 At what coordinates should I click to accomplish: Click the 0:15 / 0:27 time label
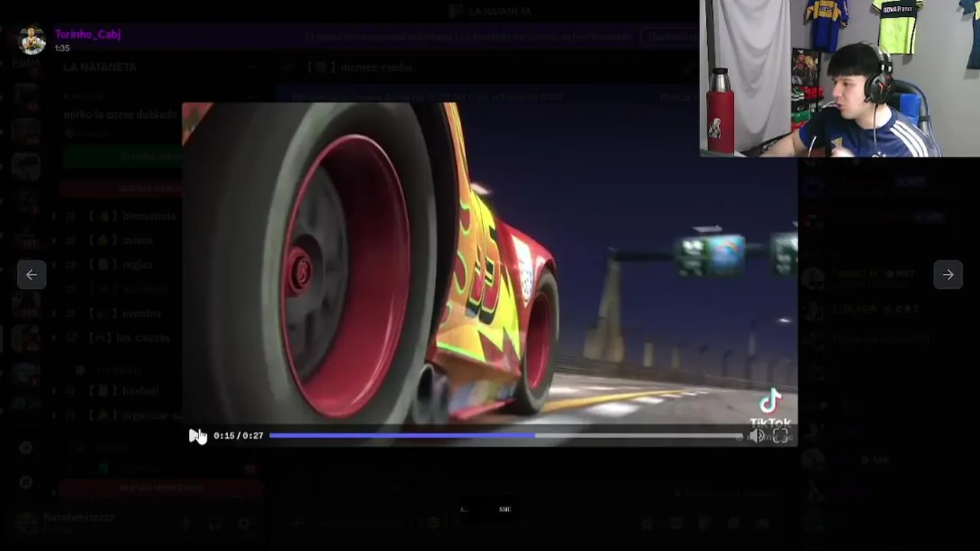(238, 435)
